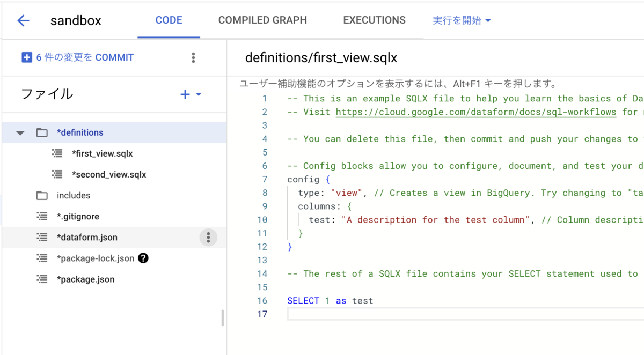Click the help icon beside package-lock.json
644x355 pixels.
pos(143,258)
